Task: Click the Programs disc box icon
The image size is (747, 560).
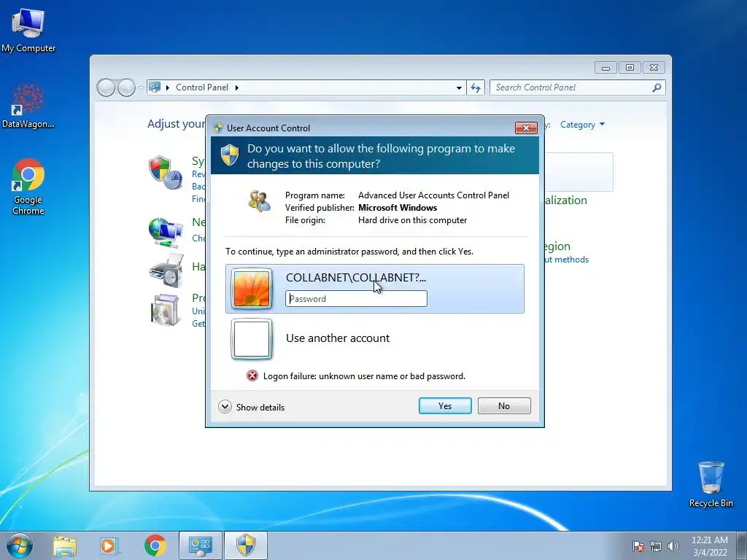Action: 166,310
